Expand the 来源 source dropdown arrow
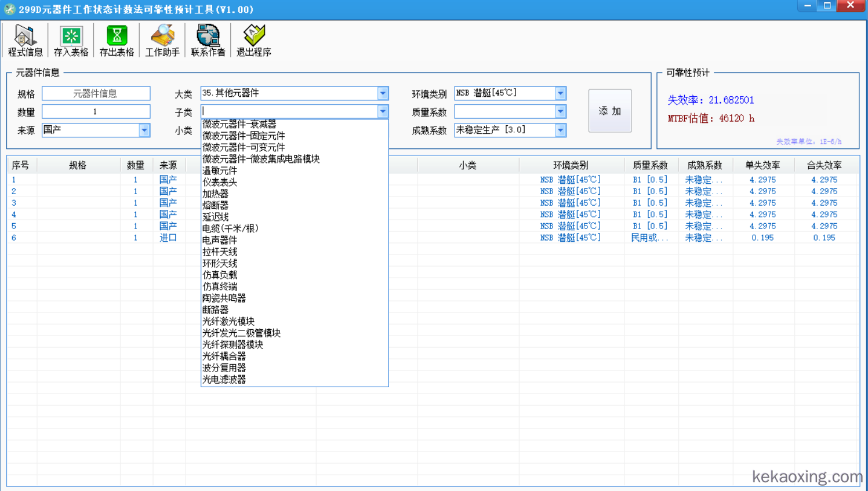 pos(144,130)
